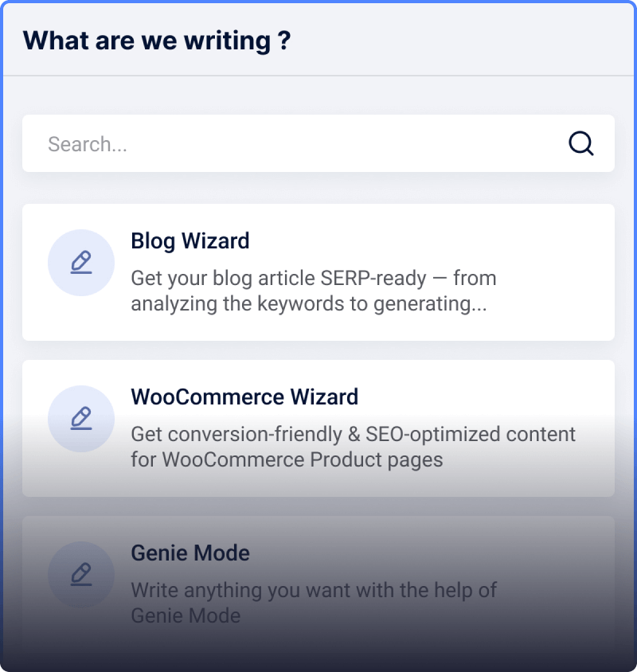Open the WooCommerce Wizard title

tap(244, 397)
